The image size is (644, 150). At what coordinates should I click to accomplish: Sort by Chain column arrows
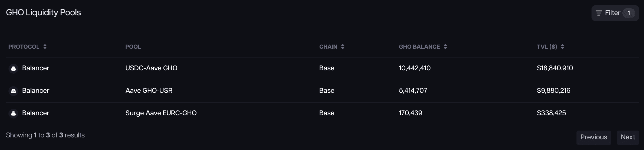pos(343,47)
